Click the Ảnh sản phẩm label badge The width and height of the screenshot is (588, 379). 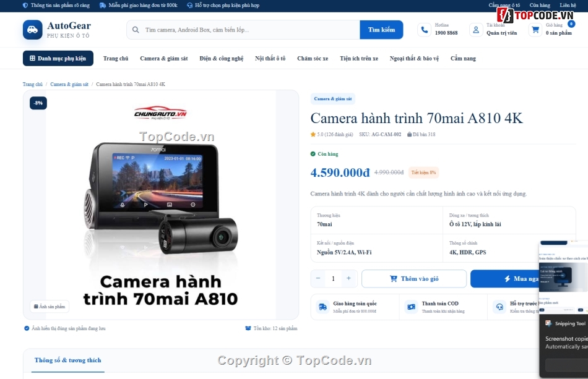[50, 306]
